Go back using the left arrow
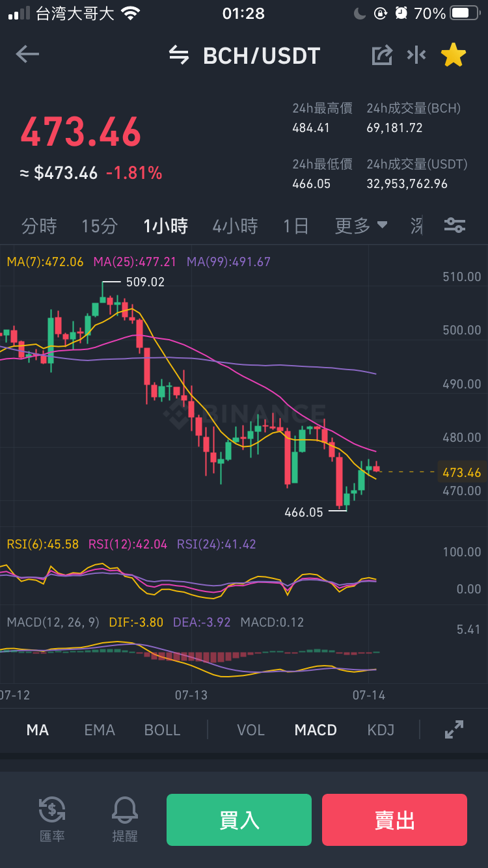The height and width of the screenshot is (868, 488). pyautogui.click(x=27, y=55)
